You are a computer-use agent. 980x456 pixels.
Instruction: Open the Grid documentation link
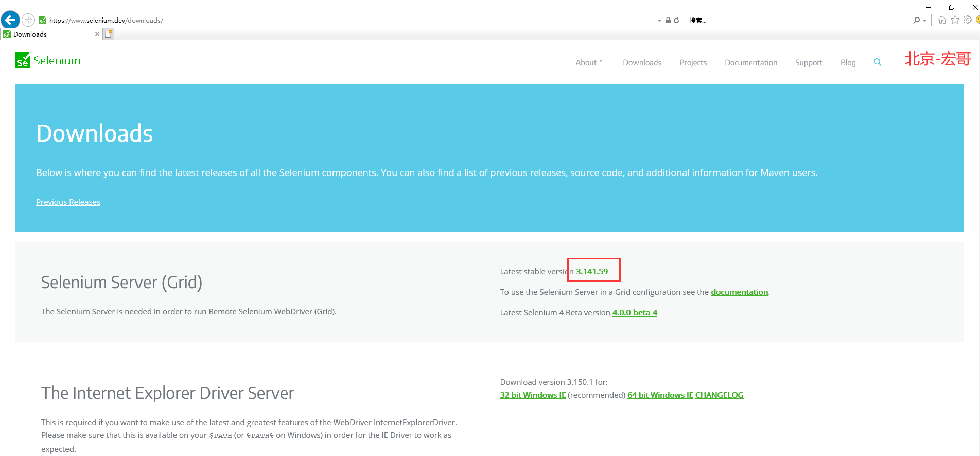point(739,292)
